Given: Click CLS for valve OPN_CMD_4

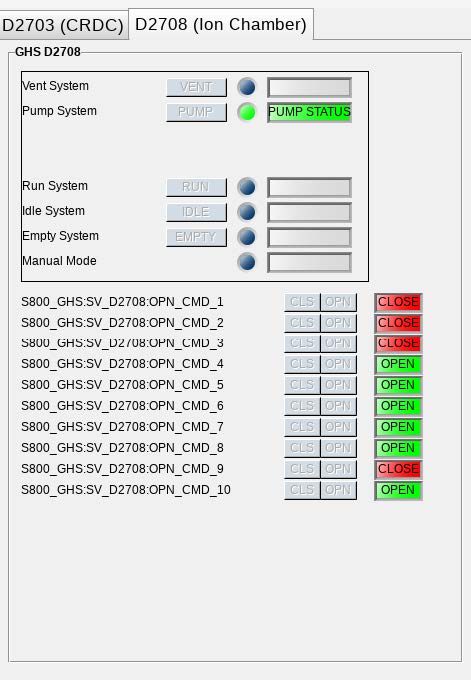Looking at the screenshot, I should (x=302, y=364).
